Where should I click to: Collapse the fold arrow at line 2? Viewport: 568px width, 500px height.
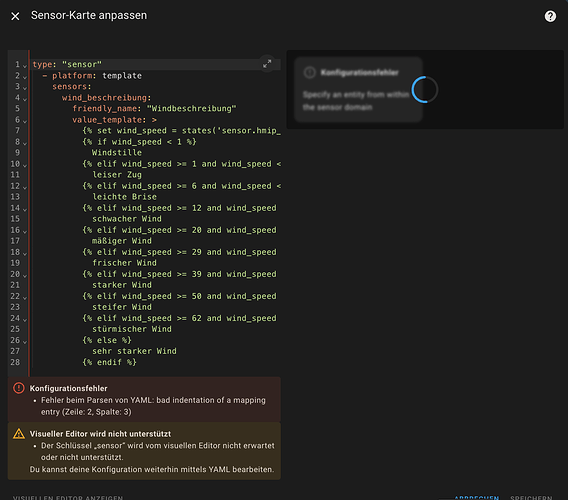point(25,77)
